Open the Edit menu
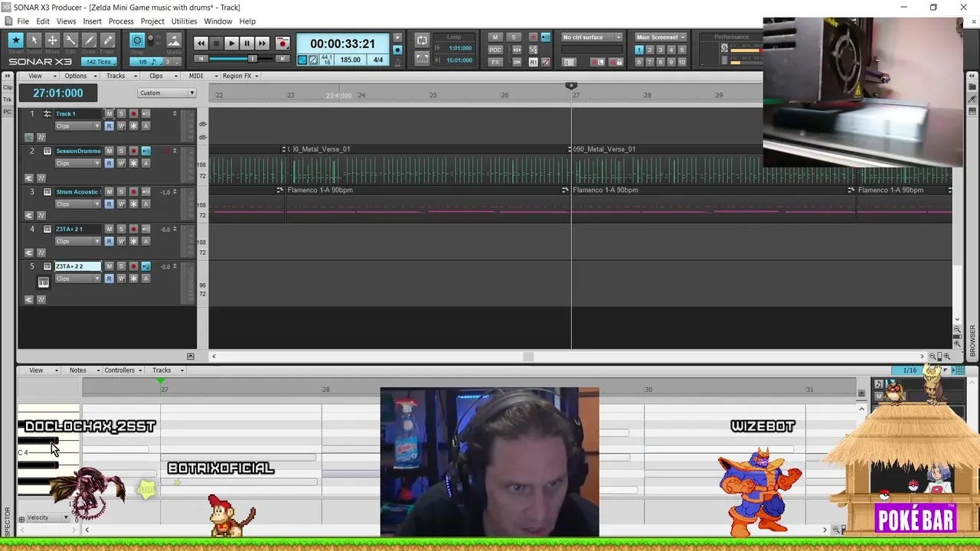Image resolution: width=980 pixels, height=551 pixels. pos(43,21)
